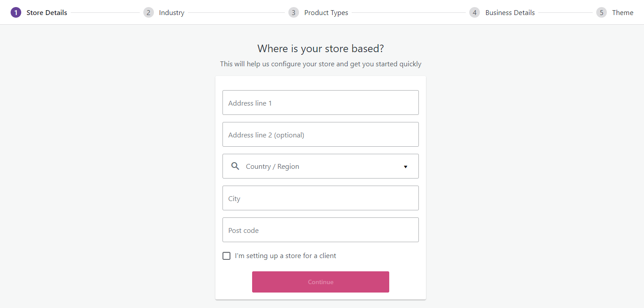Click the step 4 number circle

(x=475, y=13)
